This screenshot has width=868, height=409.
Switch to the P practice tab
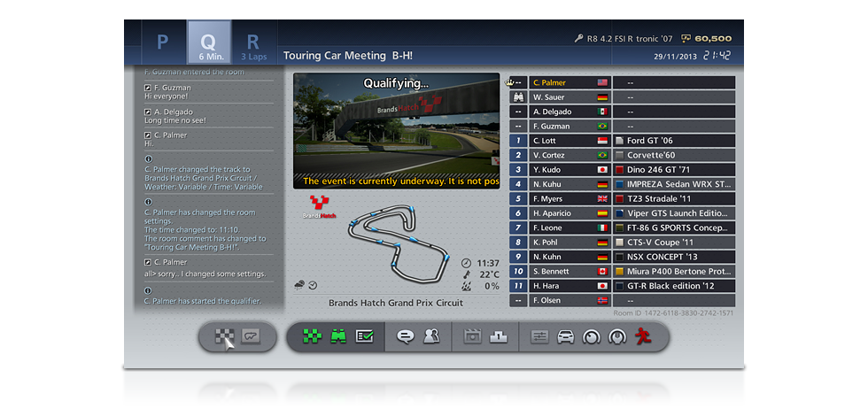coord(163,42)
